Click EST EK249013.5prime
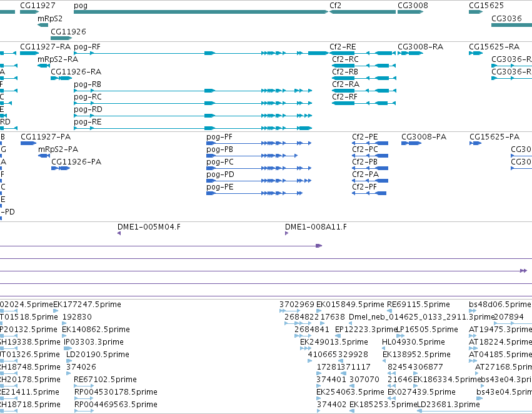This screenshot has height=414, width=532. (x=305, y=348)
